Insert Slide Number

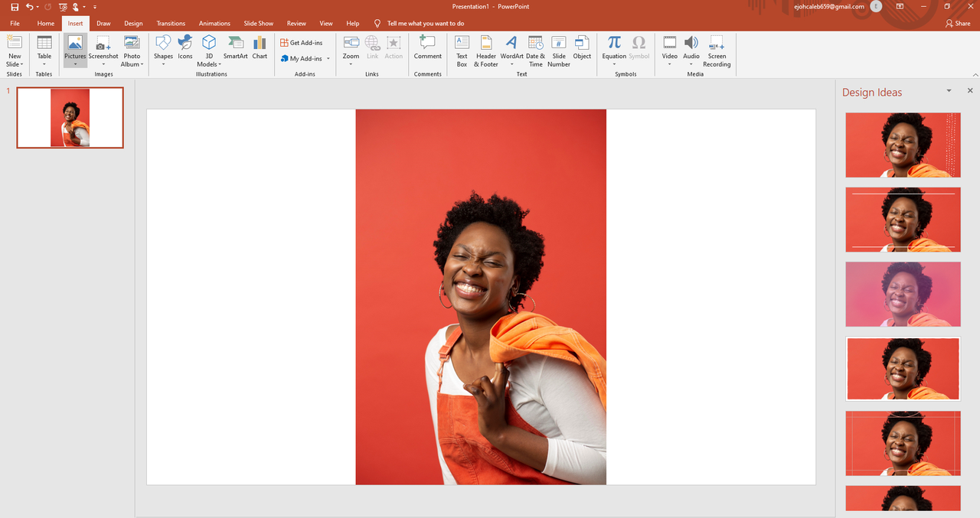(559, 51)
